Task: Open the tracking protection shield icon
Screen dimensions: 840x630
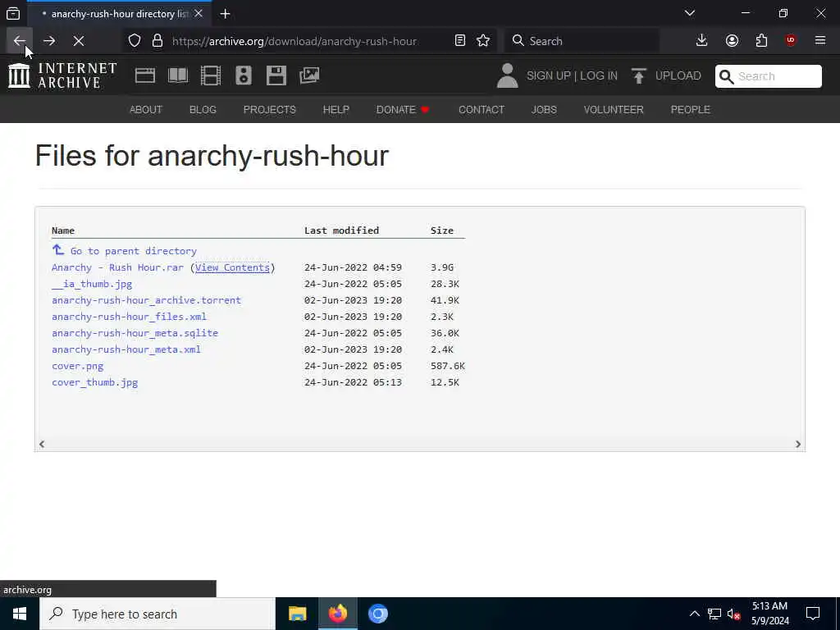Action: pos(135,41)
